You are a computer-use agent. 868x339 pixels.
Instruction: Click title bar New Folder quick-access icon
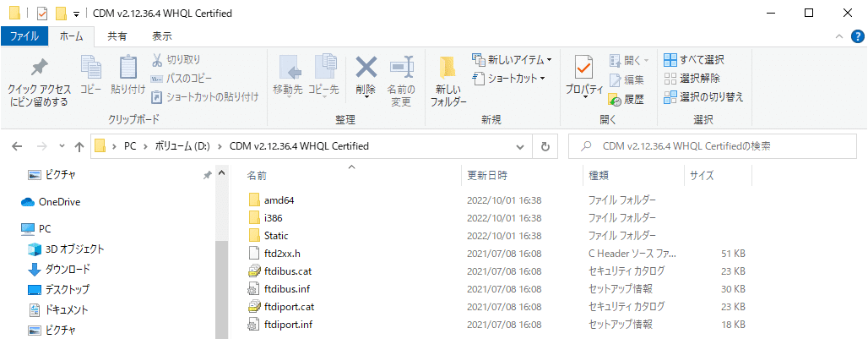62,14
